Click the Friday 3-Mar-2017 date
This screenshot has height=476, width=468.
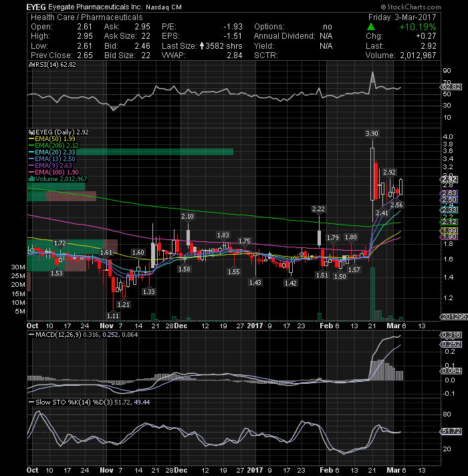pos(402,17)
